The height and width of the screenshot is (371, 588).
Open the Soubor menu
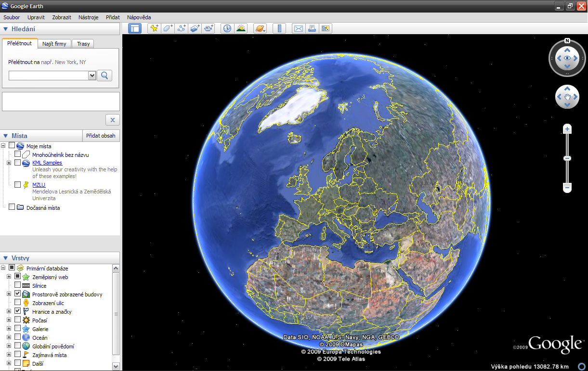[12, 17]
